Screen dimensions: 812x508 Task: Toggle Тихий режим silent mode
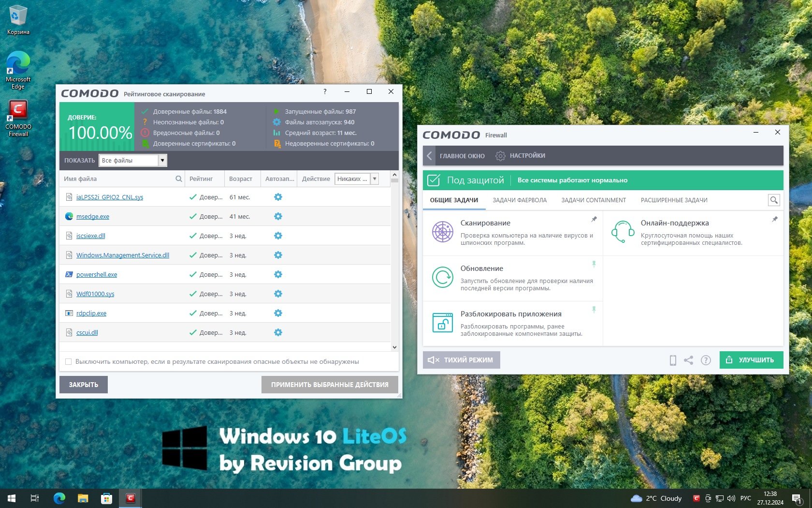tap(461, 360)
